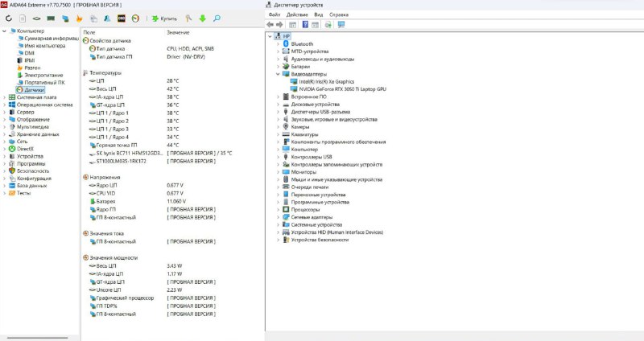The width and height of the screenshot is (644, 341).
Task: Open the memory benchmark RAM stick icon
Action: 51,18
